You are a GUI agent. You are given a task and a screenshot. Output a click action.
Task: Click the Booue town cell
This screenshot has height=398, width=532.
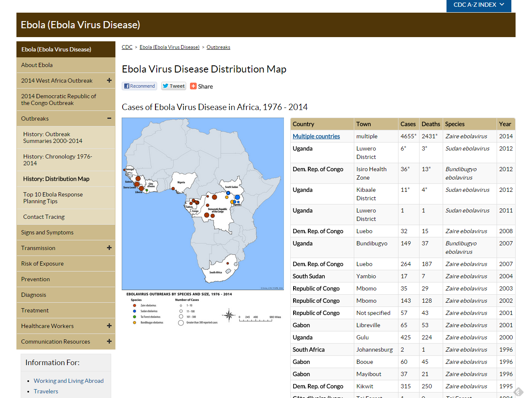(x=376, y=362)
